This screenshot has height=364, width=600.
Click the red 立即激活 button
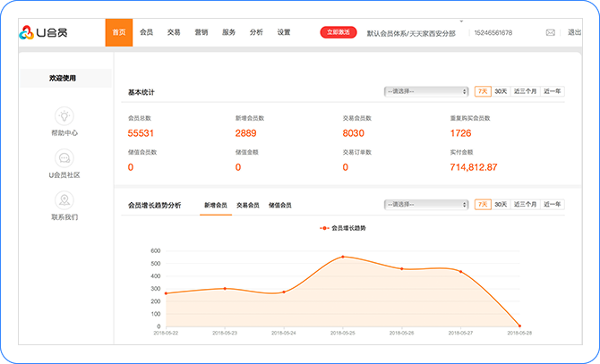pos(339,33)
